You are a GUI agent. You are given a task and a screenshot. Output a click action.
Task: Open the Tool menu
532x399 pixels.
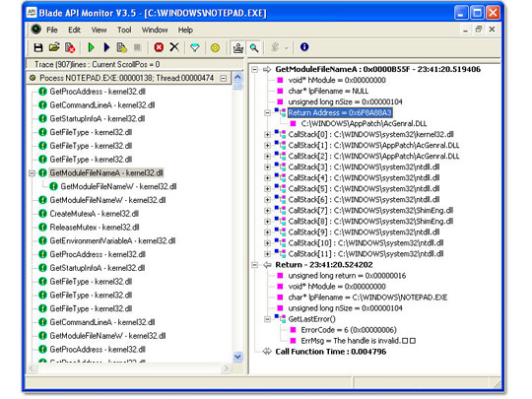pos(124,30)
